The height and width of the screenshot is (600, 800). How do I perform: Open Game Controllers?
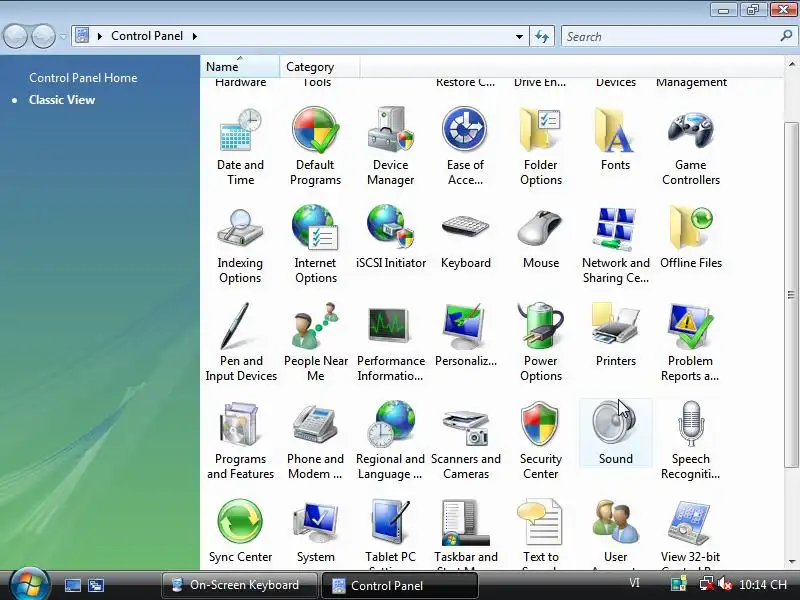tap(691, 147)
